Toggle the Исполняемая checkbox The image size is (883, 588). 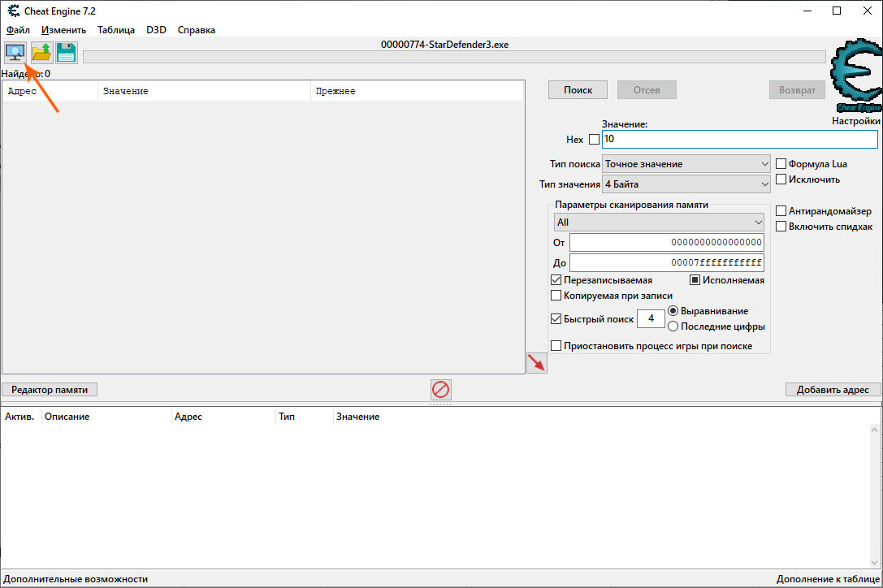coord(695,280)
